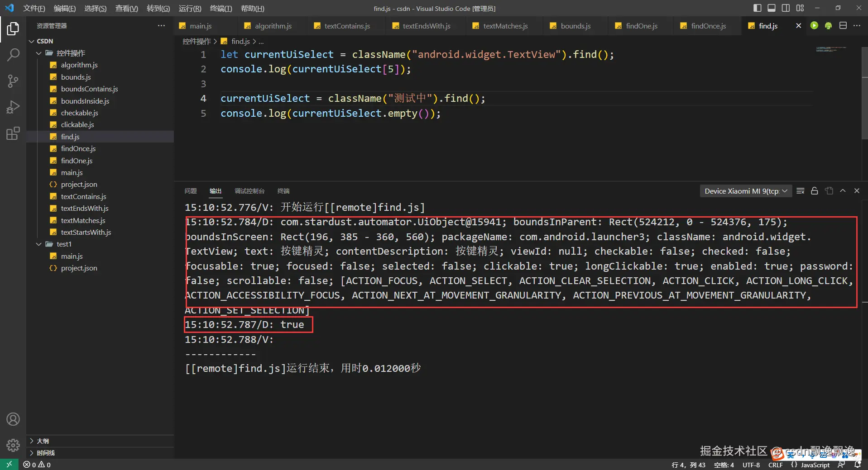
Task: Switch to the textMatches.js editor tab
Action: (x=505, y=26)
